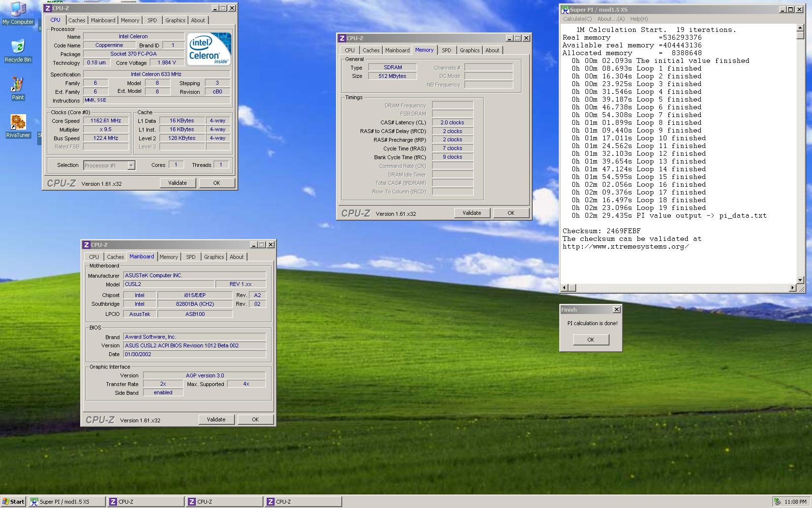Image resolution: width=812 pixels, height=508 pixels.
Task: Click the taskbar clock showing 11:08 PM
Action: tap(796, 502)
